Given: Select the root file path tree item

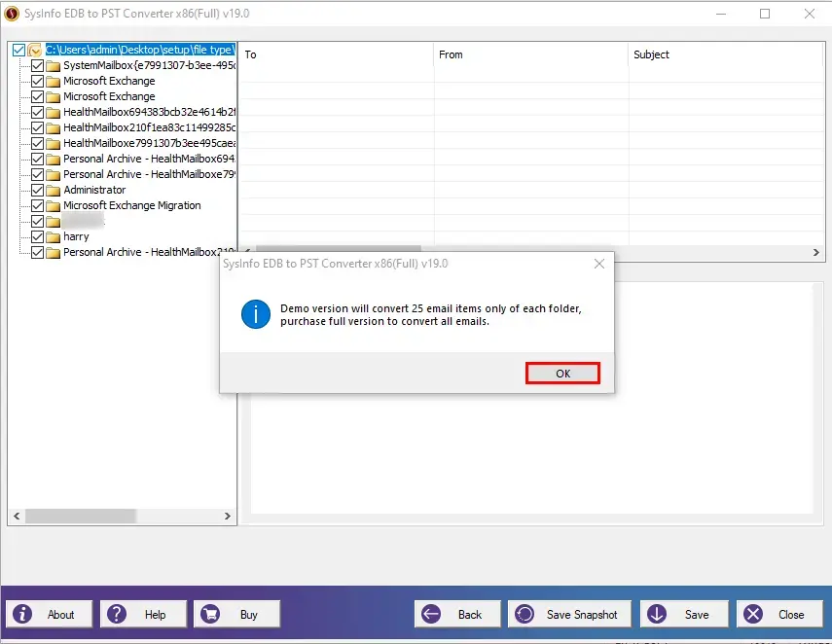Looking at the screenshot, I should (x=140, y=50).
